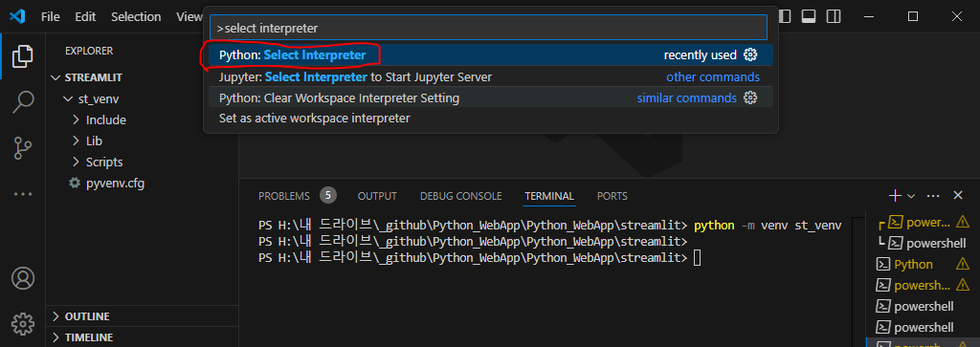Maximize the VS Code window
The image size is (980, 347).
[913, 17]
